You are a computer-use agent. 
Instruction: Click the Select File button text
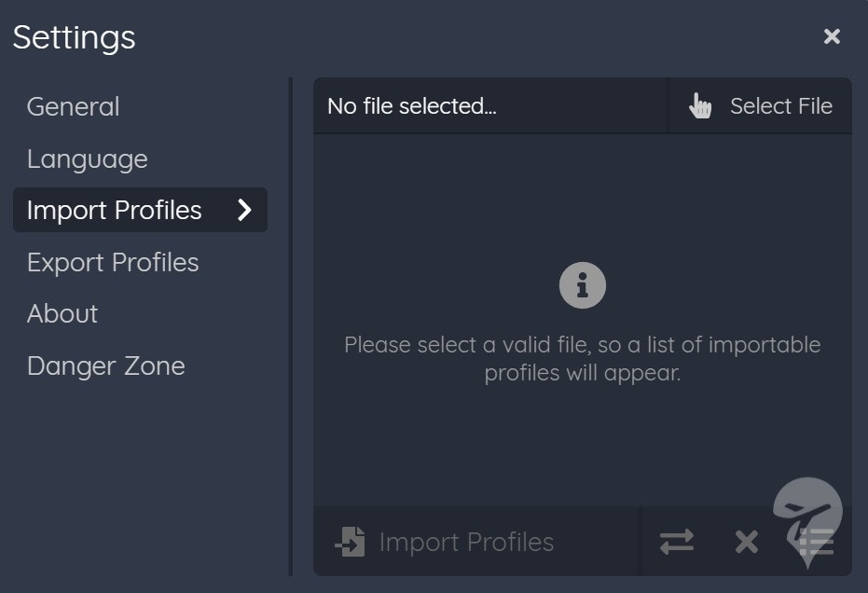tap(781, 105)
